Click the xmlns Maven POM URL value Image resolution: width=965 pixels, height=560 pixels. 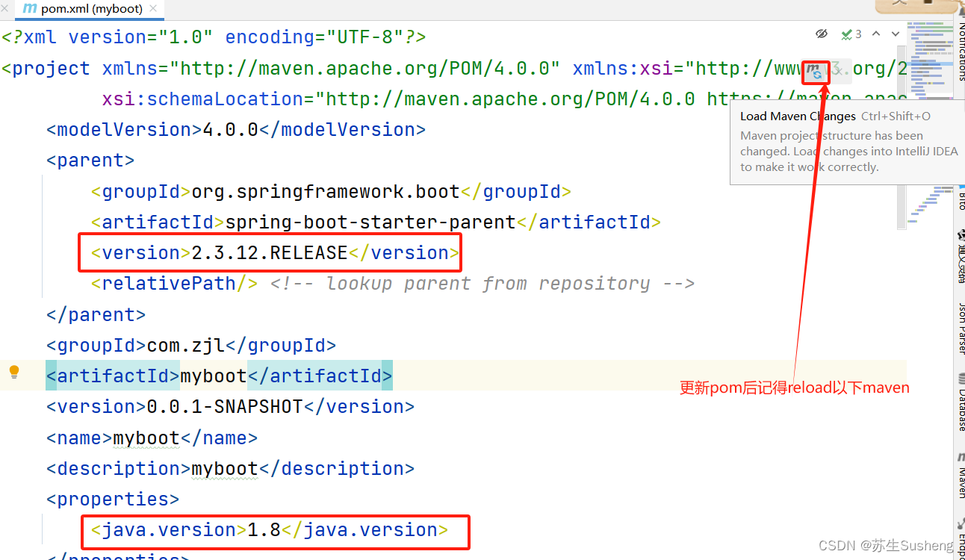[364, 69]
